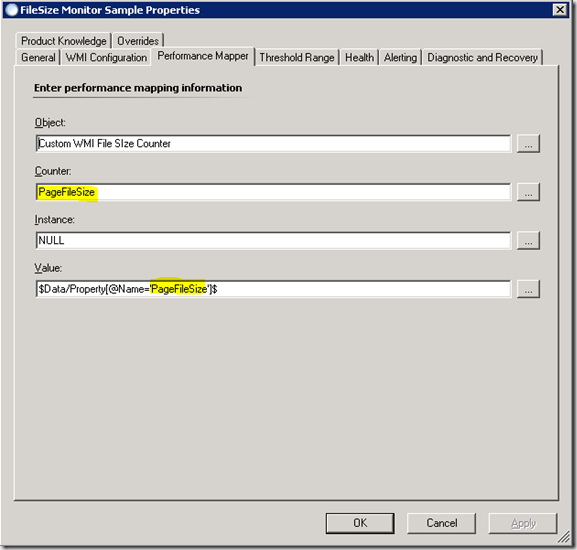The width and height of the screenshot is (577, 550).
Task: Click into the Object text field
Action: pos(273,143)
